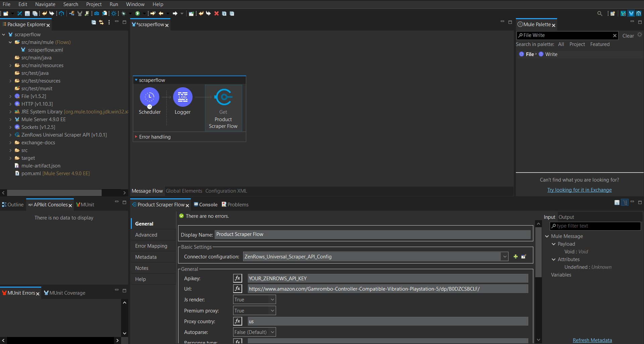Viewport: 644px width, 344px height.
Task: Click the blue gear toolbar icon
Action: [114, 13]
